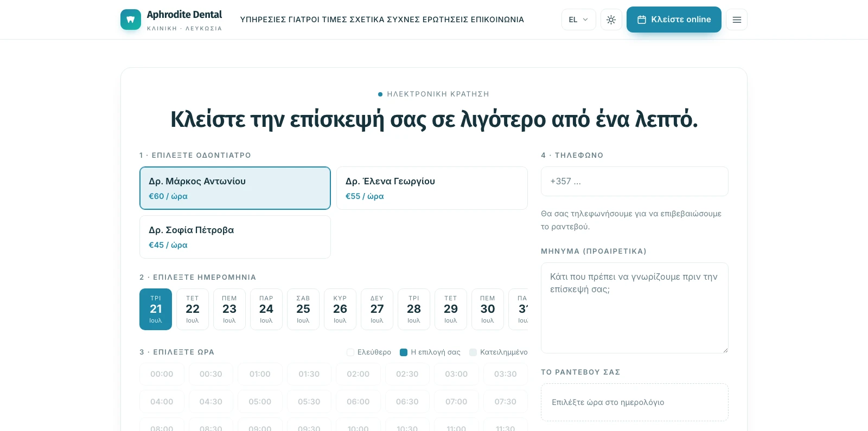
Task: Click the optional message textarea
Action: tap(635, 308)
